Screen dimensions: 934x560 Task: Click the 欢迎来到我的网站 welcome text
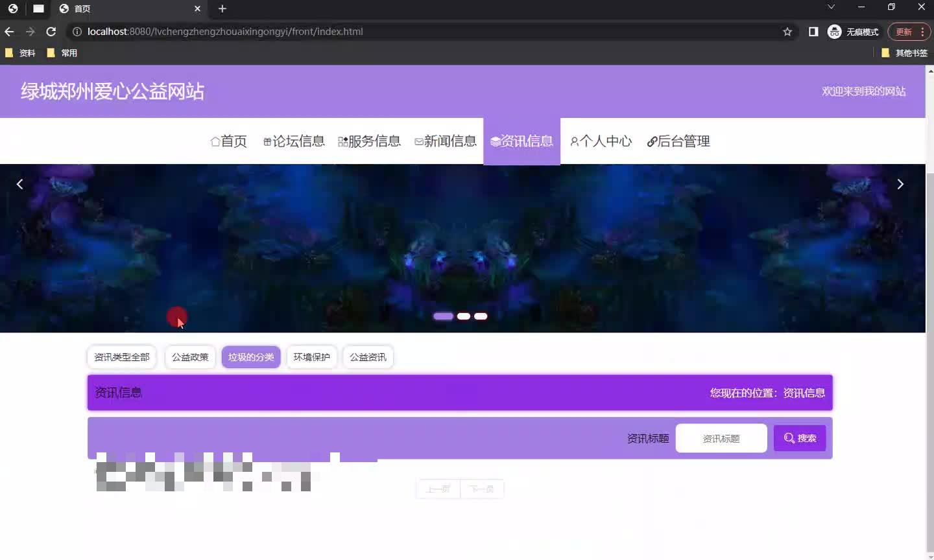864,91
